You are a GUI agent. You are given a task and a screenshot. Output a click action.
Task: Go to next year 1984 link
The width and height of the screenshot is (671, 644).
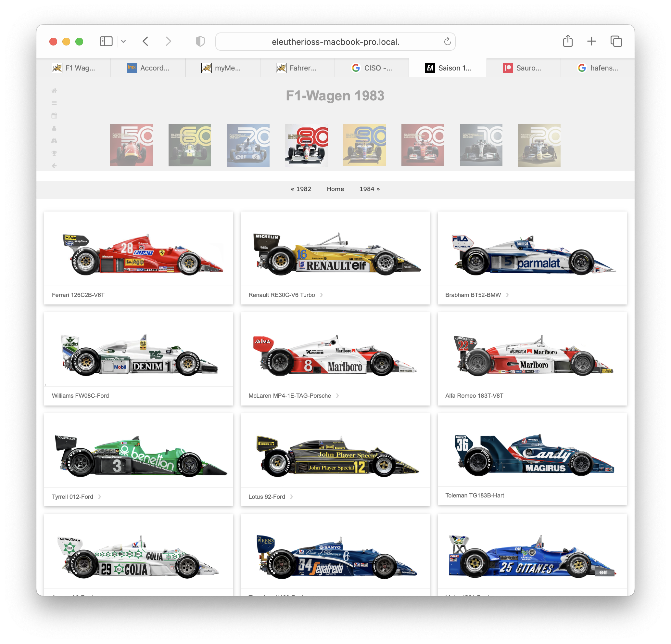pos(370,189)
